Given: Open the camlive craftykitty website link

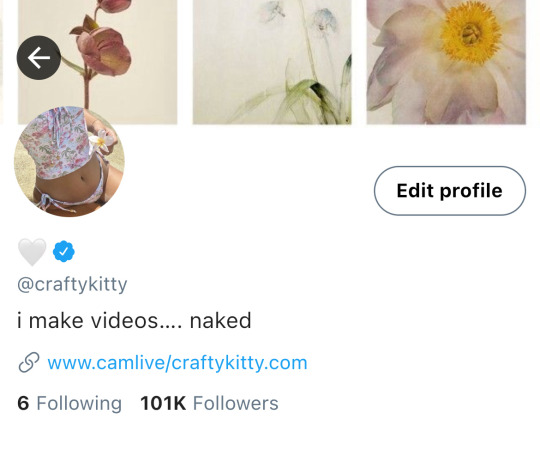Looking at the screenshot, I should tap(177, 363).
